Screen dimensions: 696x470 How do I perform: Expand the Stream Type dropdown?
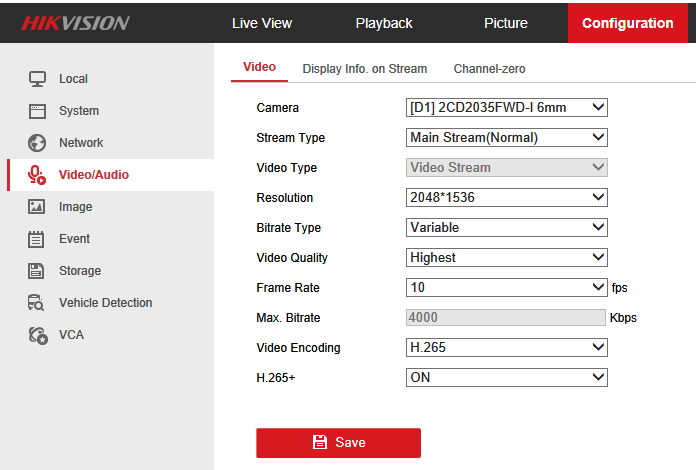tap(507, 137)
